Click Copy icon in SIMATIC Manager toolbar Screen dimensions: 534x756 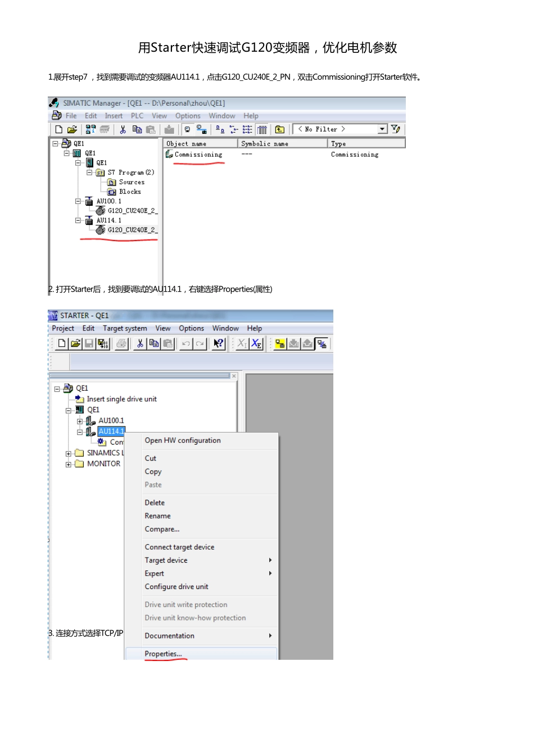click(137, 129)
